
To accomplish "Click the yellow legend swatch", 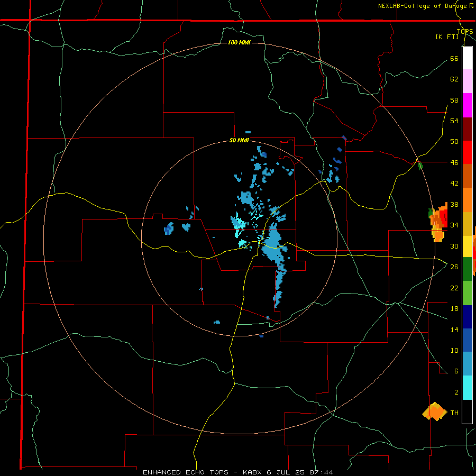I will [467, 246].
